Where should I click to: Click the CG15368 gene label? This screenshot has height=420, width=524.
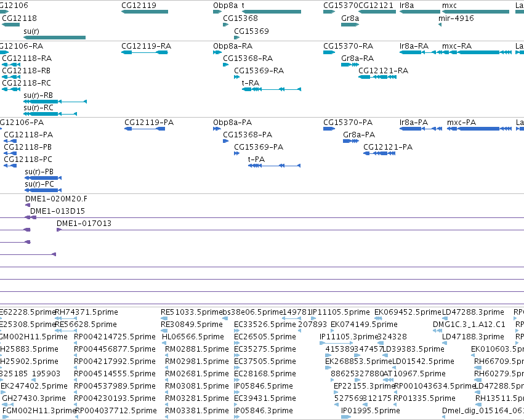click(x=240, y=18)
